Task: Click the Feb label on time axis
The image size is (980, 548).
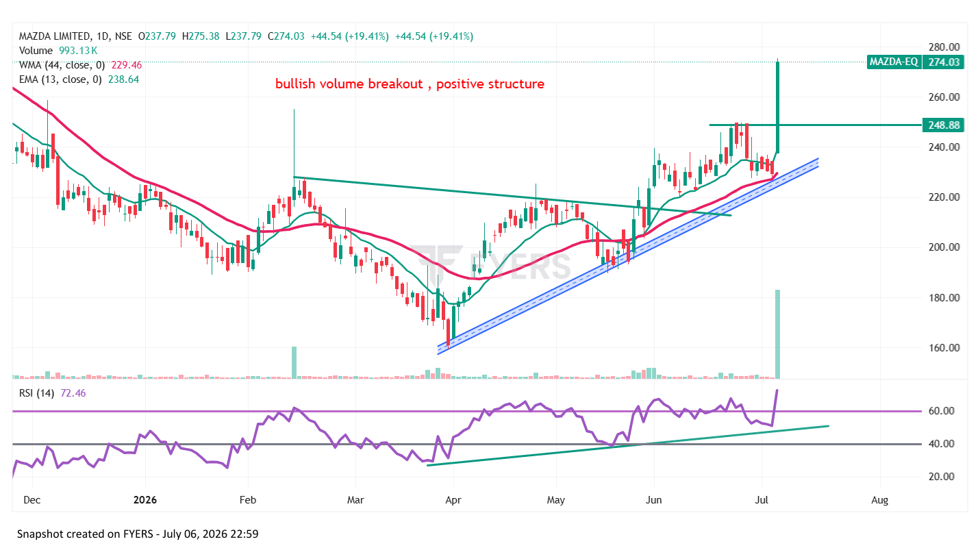Action: click(248, 500)
